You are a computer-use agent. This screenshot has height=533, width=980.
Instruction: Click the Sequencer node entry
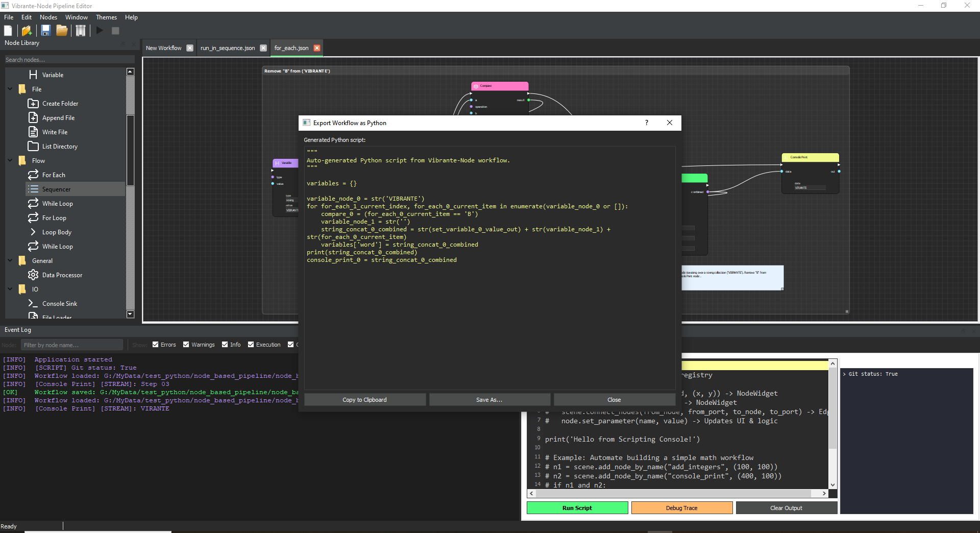click(76, 189)
